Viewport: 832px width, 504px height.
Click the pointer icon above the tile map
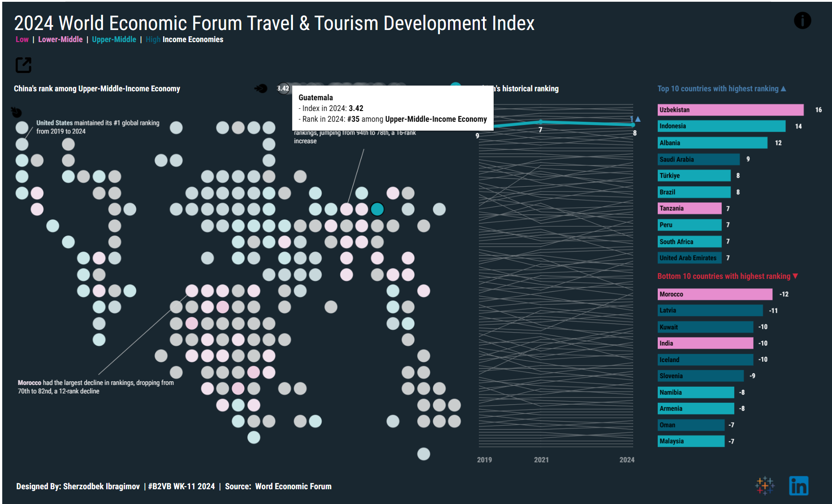16,112
